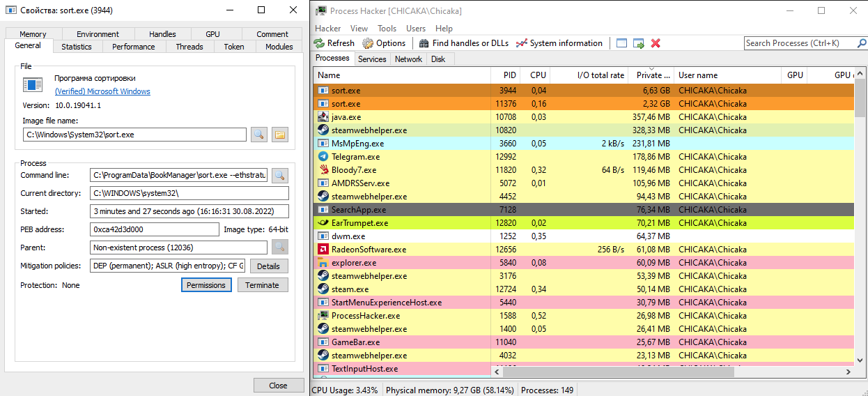This screenshot has height=396, width=868.
Task: Click the java.exe process icon
Action: click(x=323, y=117)
